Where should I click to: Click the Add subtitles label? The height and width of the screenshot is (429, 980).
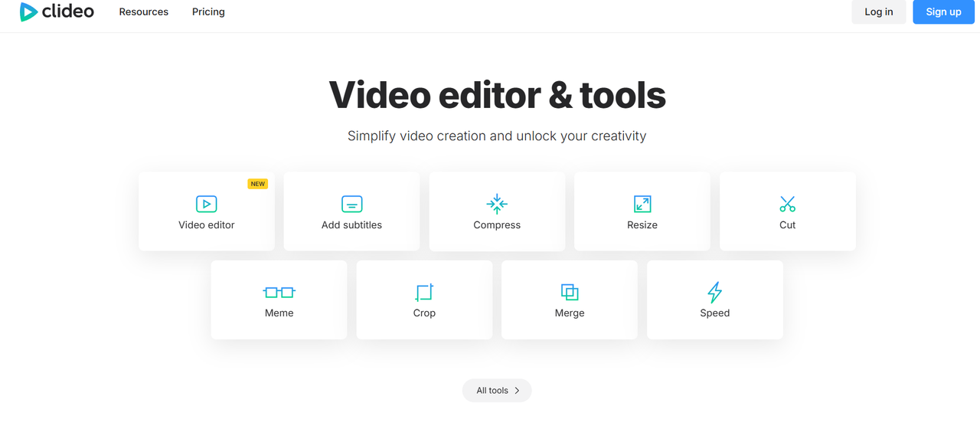tap(351, 225)
